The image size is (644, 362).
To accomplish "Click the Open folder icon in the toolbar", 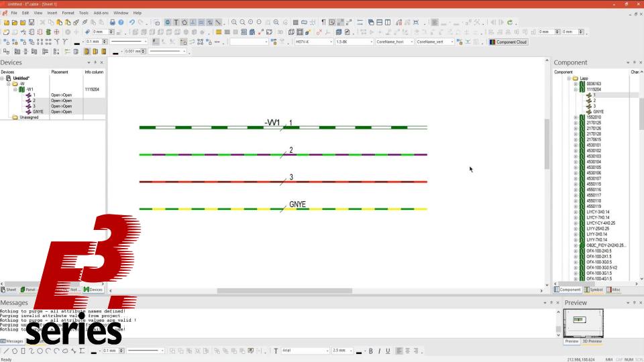I will click(14, 22).
